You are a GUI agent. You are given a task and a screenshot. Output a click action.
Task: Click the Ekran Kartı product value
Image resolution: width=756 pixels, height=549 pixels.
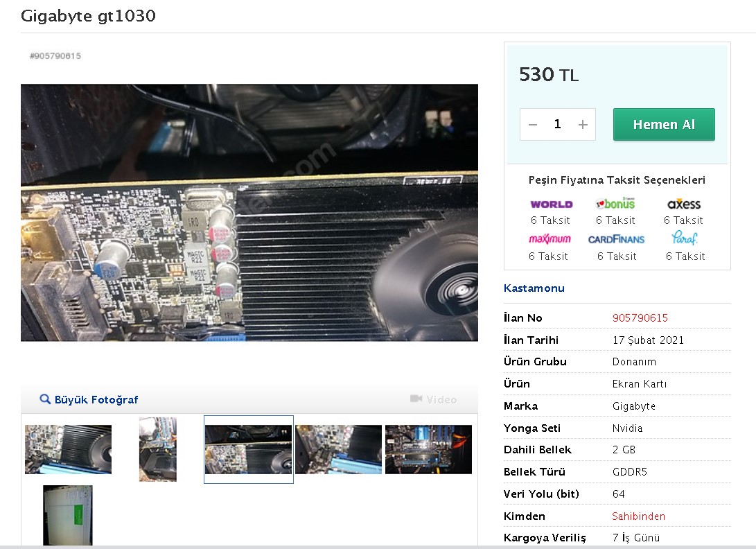[x=640, y=384]
